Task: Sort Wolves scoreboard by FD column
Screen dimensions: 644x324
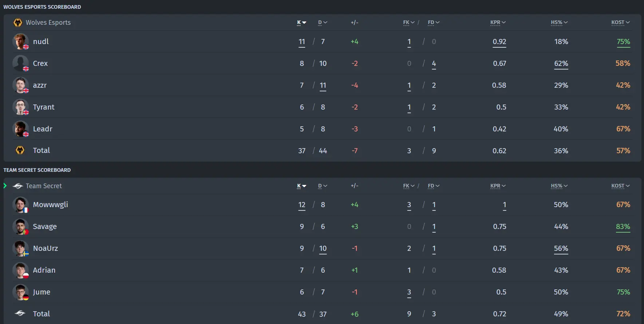Action: tap(434, 23)
